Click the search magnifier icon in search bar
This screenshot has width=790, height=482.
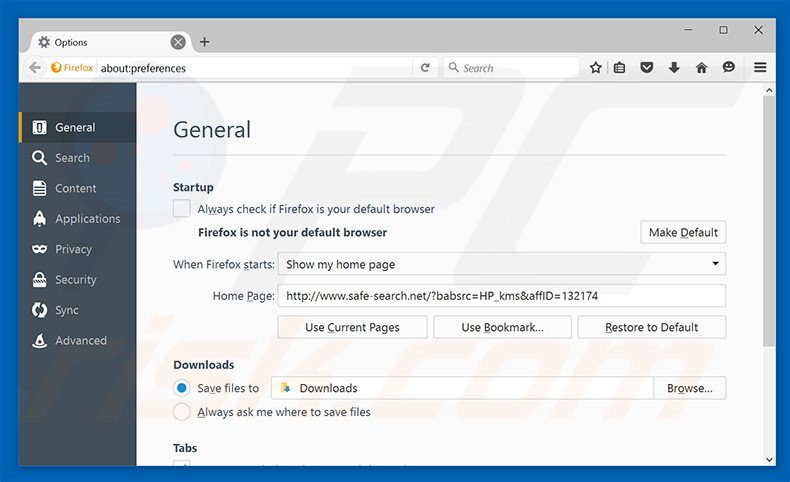(453, 67)
